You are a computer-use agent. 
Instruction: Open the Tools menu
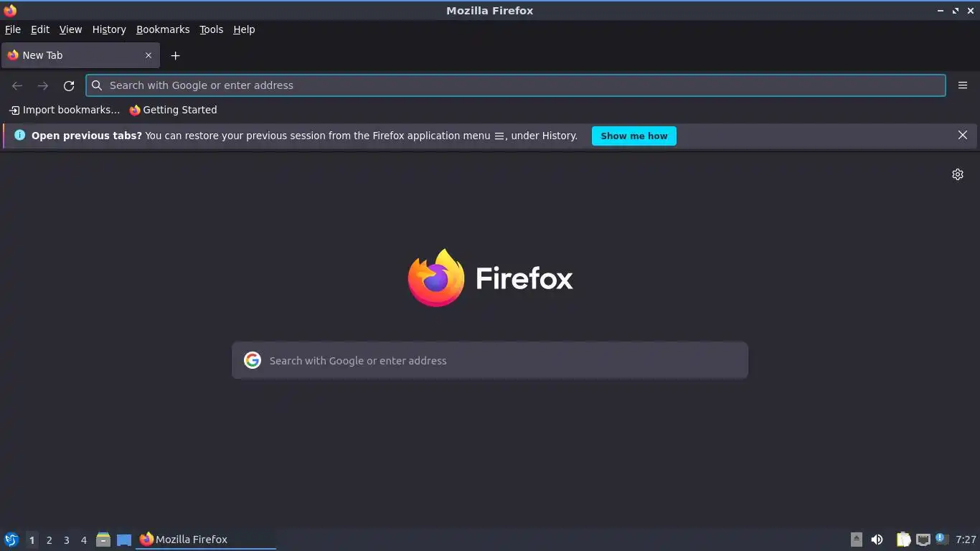pyautogui.click(x=211, y=29)
